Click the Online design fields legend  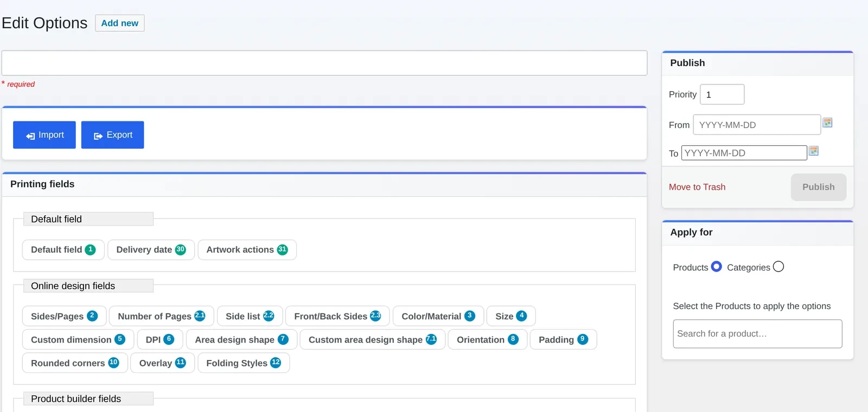(88, 286)
